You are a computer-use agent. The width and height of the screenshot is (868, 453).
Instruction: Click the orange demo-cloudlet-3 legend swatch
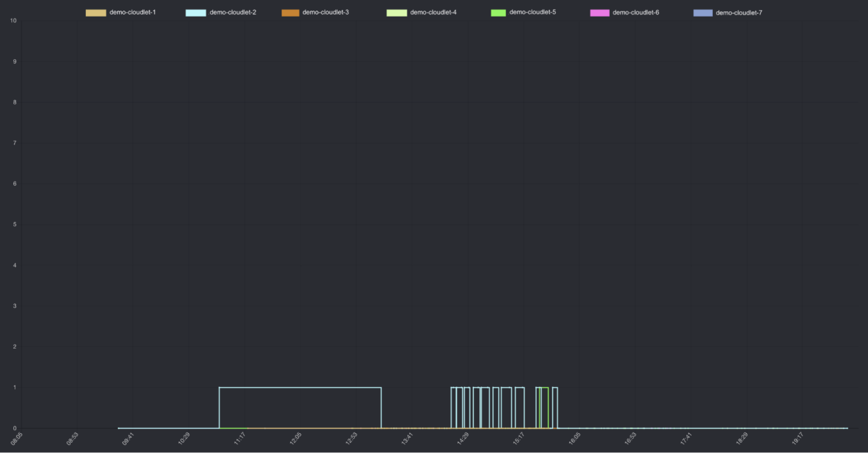(290, 13)
